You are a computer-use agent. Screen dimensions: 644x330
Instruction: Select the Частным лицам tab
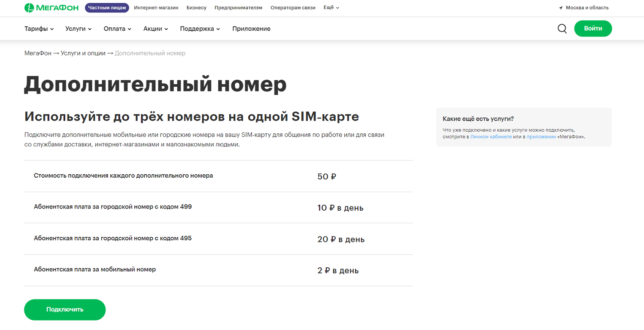107,8
